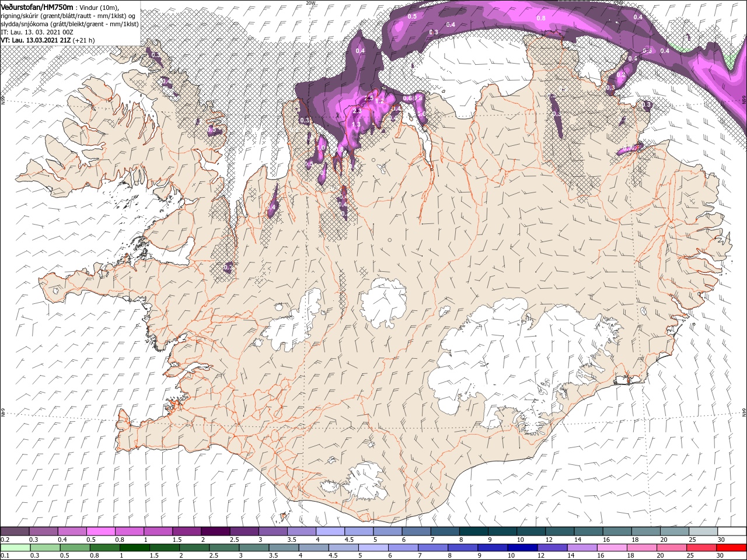Select top-row legend swatch for 4.5 (light blue)
The height and width of the screenshot is (560, 747).
pyautogui.click(x=359, y=531)
